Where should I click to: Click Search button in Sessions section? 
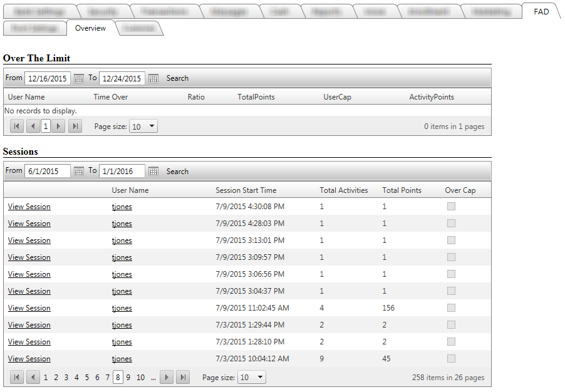(177, 172)
